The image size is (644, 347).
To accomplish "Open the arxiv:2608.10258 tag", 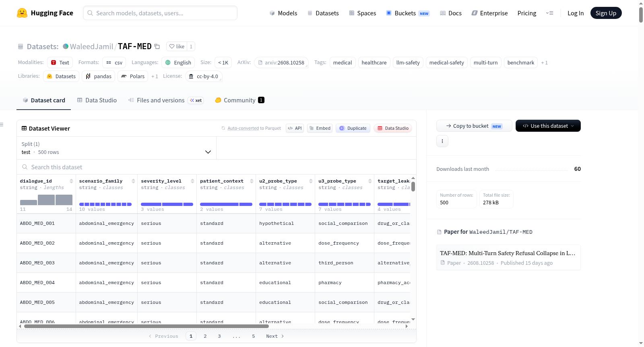I will [281, 62].
